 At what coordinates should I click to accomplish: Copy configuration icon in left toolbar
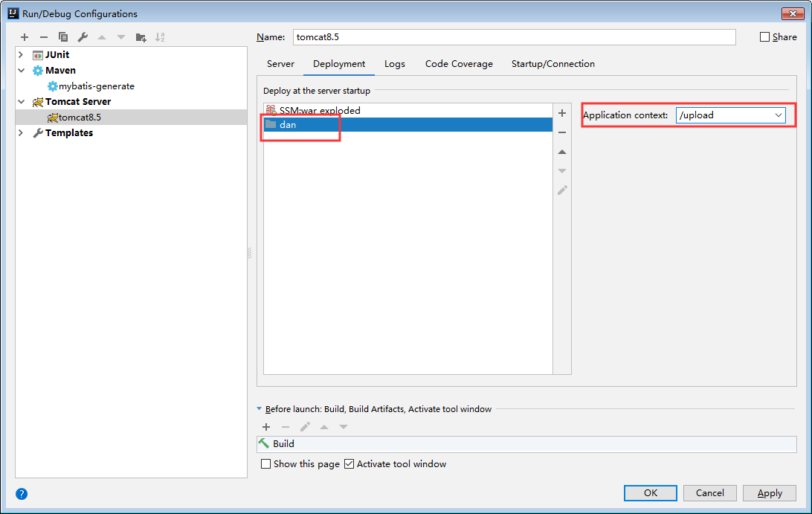[x=63, y=37]
